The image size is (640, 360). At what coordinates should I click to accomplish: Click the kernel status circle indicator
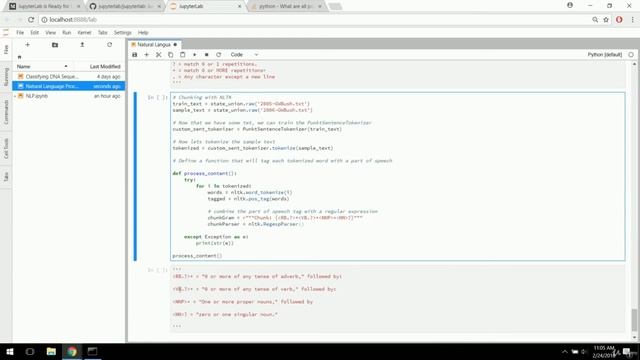631,55
